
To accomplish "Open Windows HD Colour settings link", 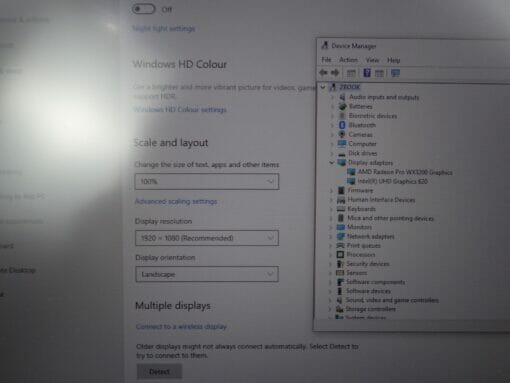I will click(180, 109).
